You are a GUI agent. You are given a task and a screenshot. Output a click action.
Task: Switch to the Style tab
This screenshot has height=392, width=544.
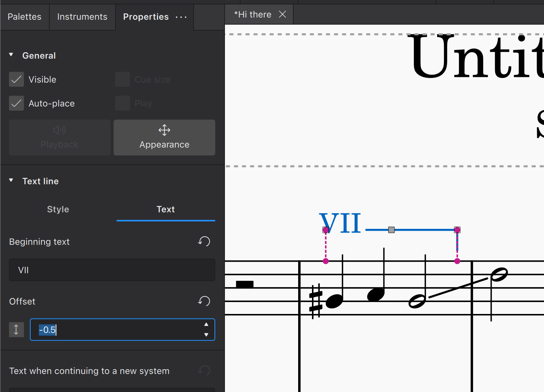click(58, 209)
